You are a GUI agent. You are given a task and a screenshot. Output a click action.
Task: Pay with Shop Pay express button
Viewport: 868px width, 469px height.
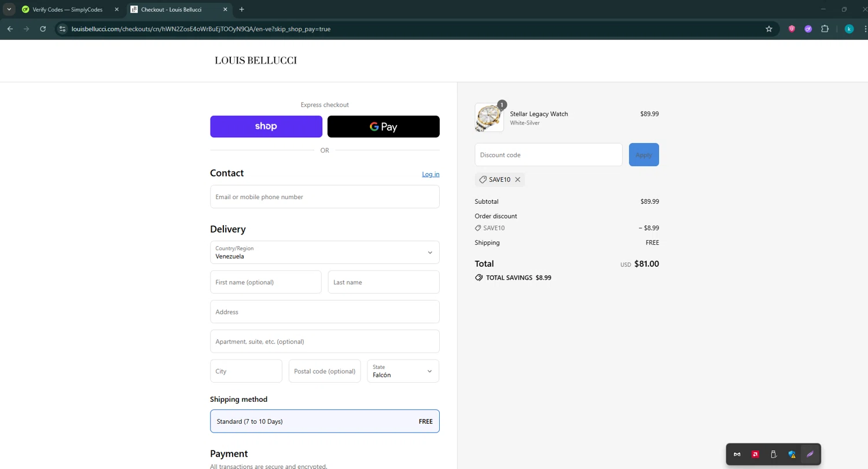click(266, 126)
